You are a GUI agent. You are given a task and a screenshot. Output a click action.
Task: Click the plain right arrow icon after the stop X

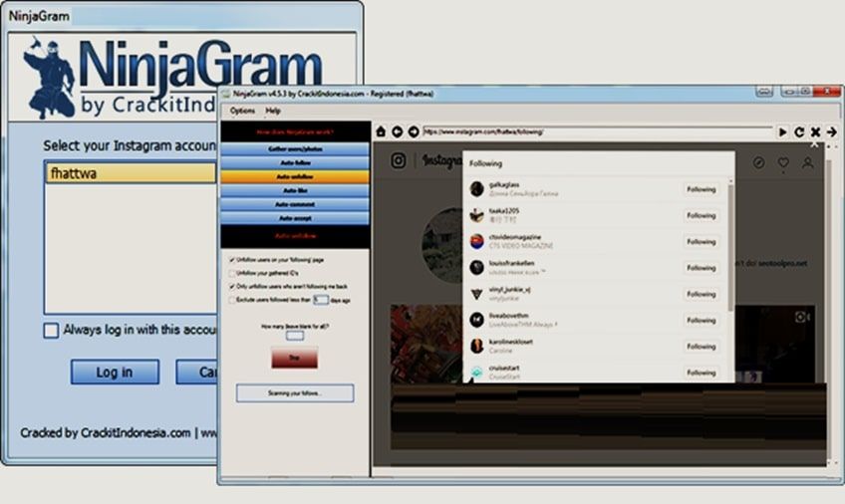831,131
